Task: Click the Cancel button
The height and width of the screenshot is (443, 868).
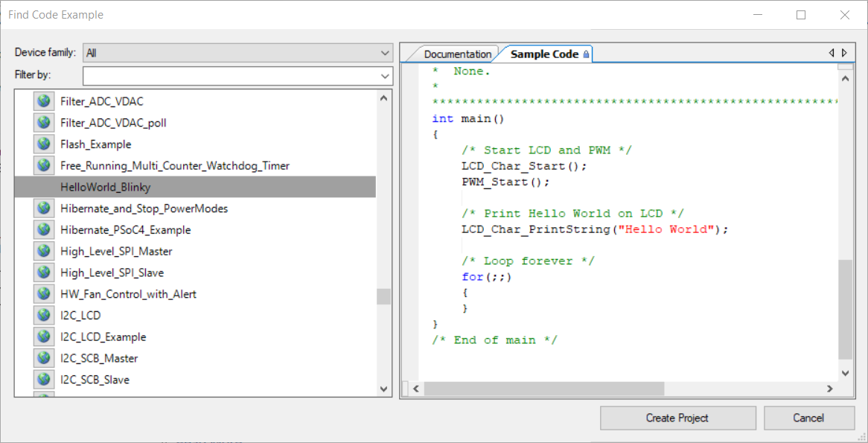Action: 808,418
